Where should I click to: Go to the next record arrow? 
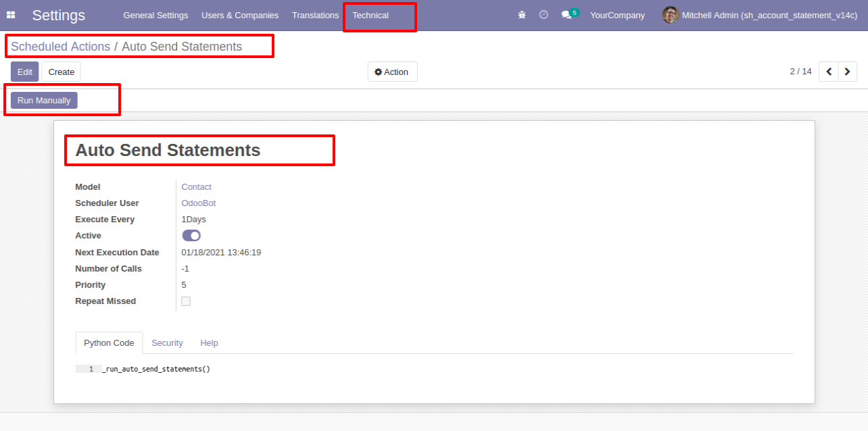(848, 72)
